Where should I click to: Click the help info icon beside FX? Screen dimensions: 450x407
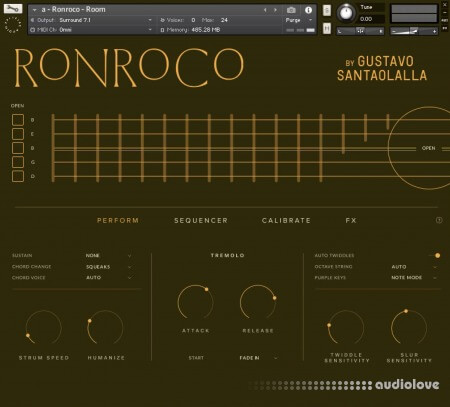click(439, 220)
